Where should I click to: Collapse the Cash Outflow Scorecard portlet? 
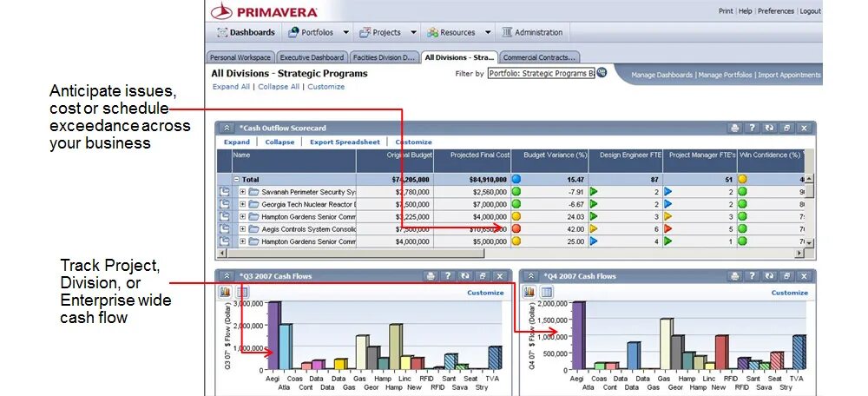click(x=227, y=128)
